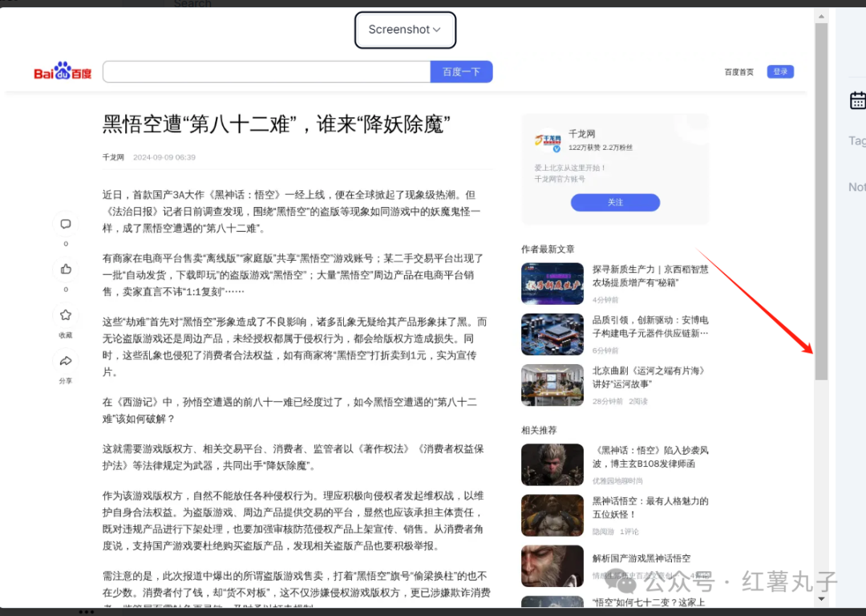
Task: Click the 收藏 star icon
Action: pyautogui.click(x=66, y=315)
